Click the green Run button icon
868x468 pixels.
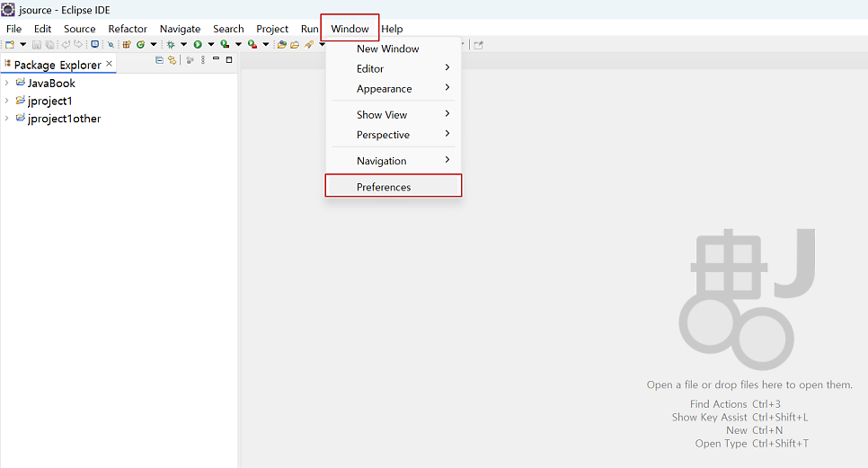(198, 45)
